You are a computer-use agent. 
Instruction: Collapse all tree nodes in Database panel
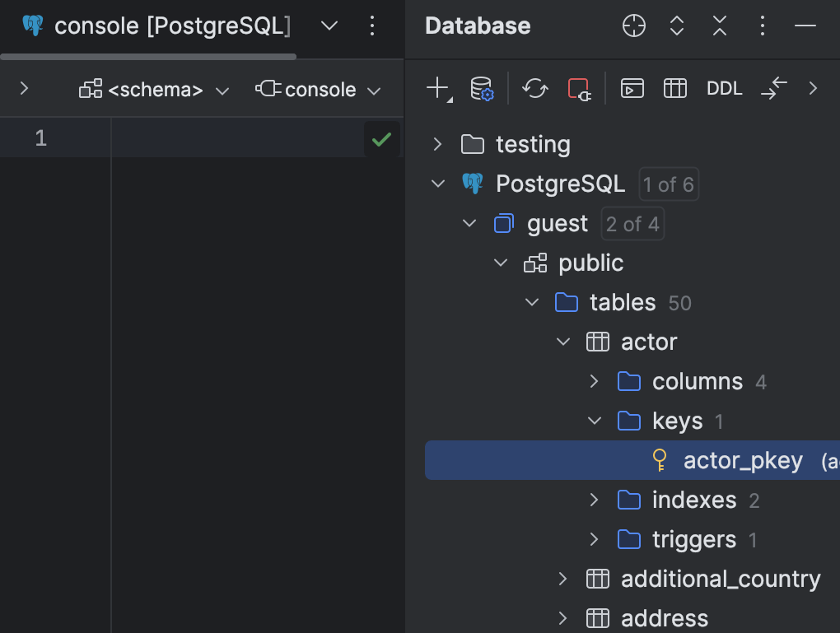[719, 26]
